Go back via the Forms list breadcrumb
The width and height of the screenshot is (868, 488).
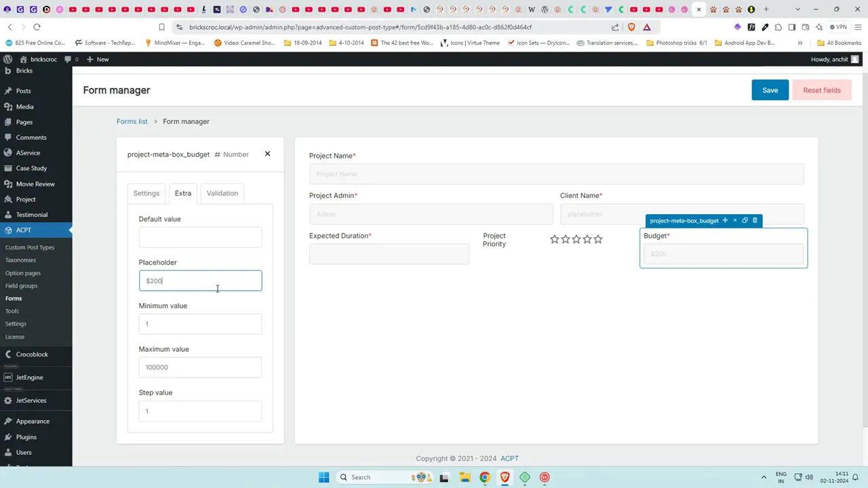point(132,121)
